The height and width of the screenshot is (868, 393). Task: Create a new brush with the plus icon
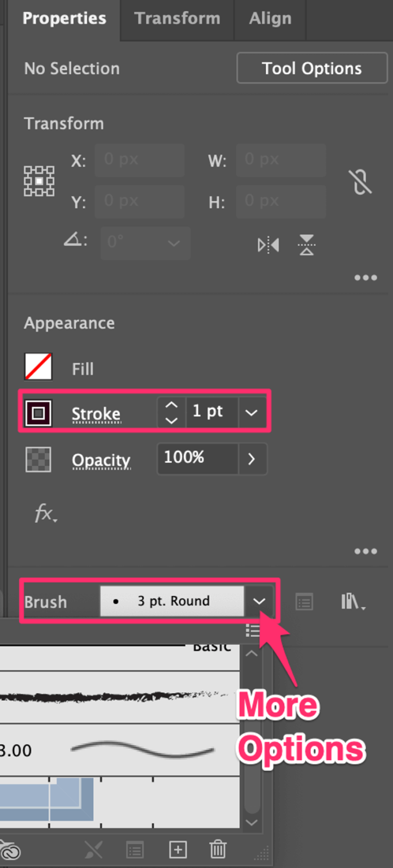[x=178, y=849]
